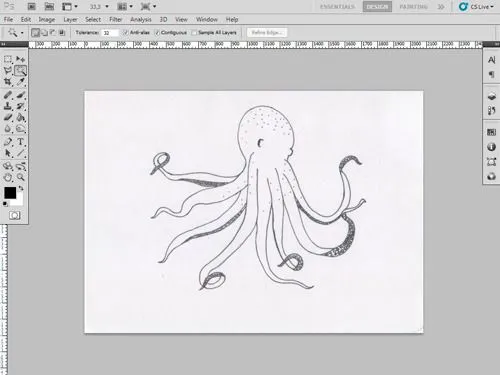500x375 pixels.
Task: Select the Clone Stamp tool
Action: [x=8, y=106]
